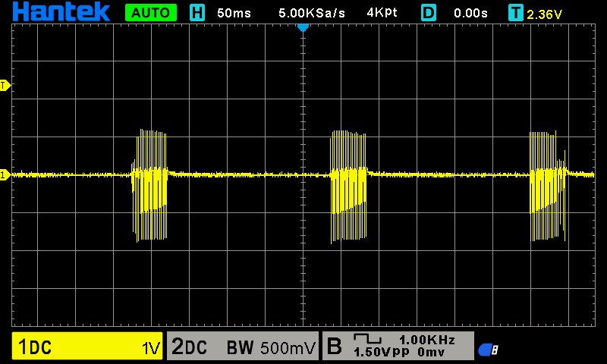The height and width of the screenshot is (364, 607).
Task: Click the square wave shape icon
Action: point(367,339)
